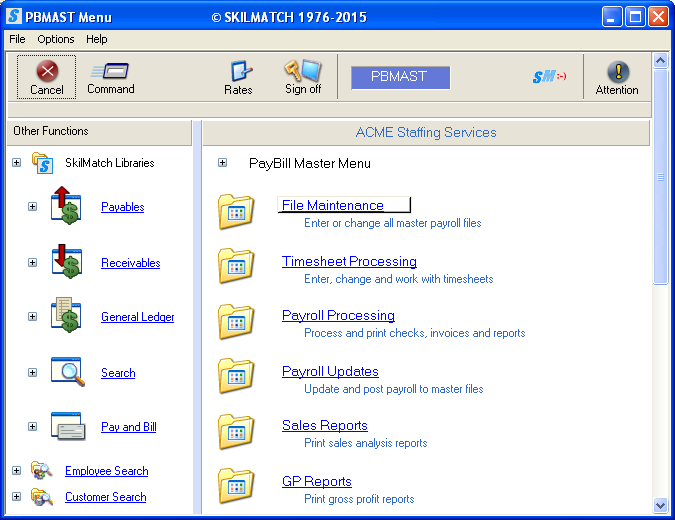Expand the Customer Search node
This screenshot has height=520, width=675.
(x=16, y=496)
